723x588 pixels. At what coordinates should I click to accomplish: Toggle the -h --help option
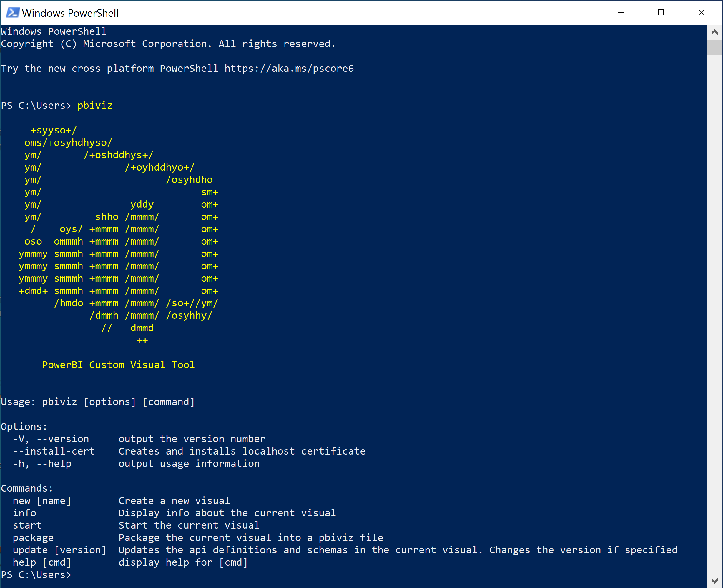click(39, 463)
